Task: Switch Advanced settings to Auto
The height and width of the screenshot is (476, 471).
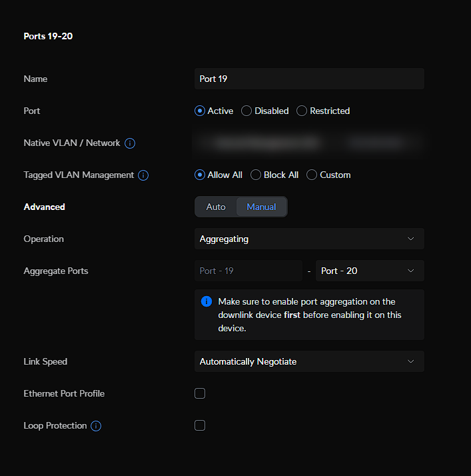Action: [x=216, y=207]
